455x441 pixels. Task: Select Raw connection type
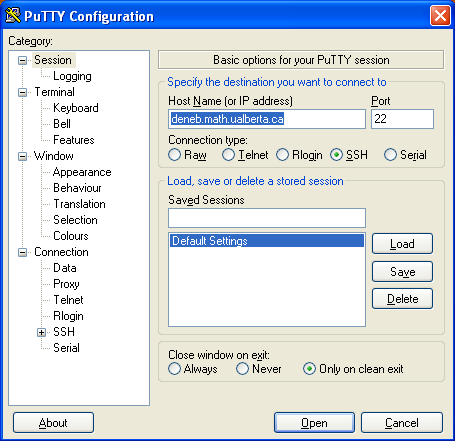click(174, 155)
